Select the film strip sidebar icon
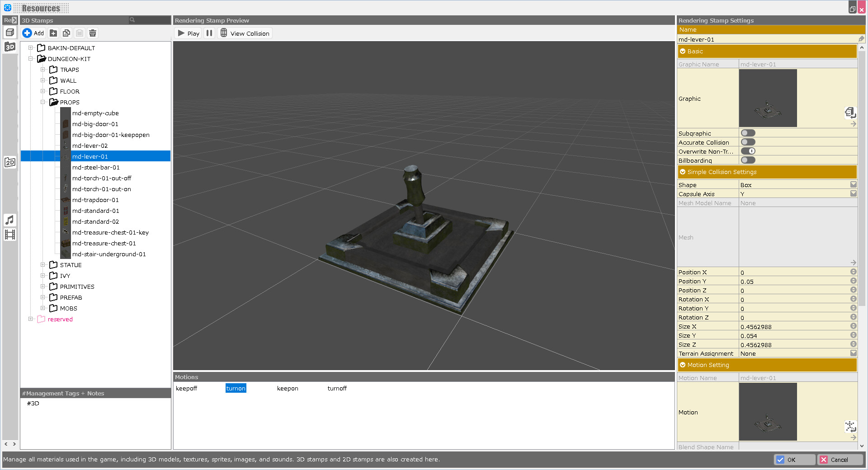Image resolution: width=868 pixels, height=470 pixels. (x=9, y=234)
